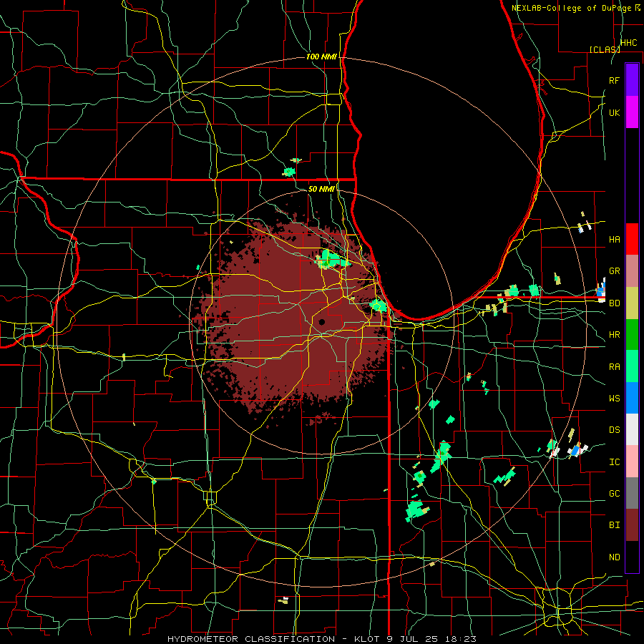644x644 pixels.
Task: Click the 50 NMI range ring label
Action: coord(321,189)
